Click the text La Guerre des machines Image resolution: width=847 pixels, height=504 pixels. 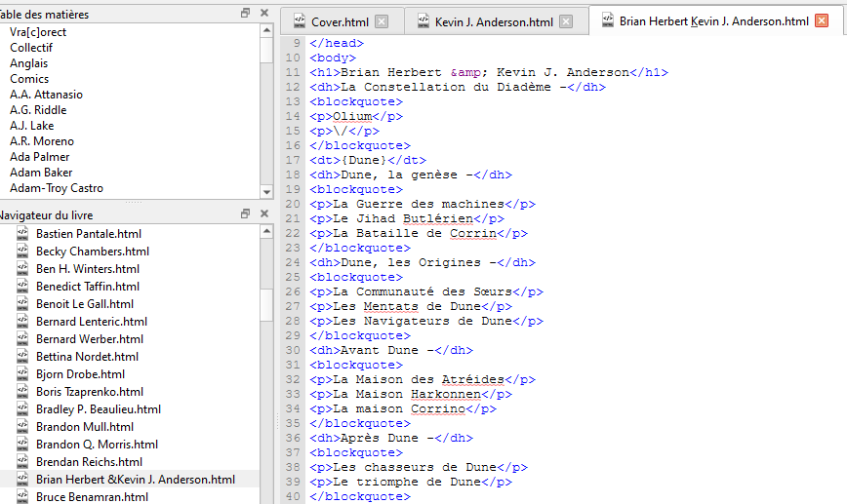[x=419, y=204]
